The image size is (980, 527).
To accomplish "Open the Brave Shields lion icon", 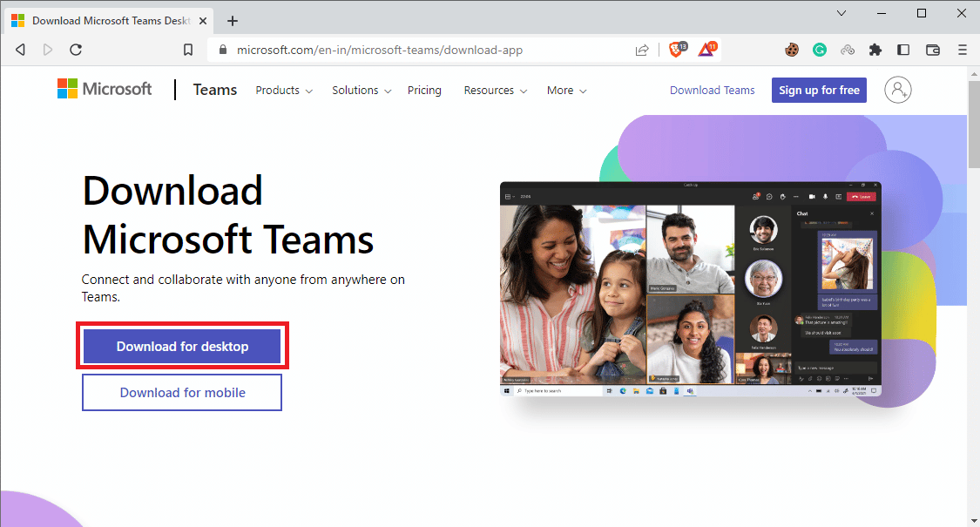I will (678, 50).
